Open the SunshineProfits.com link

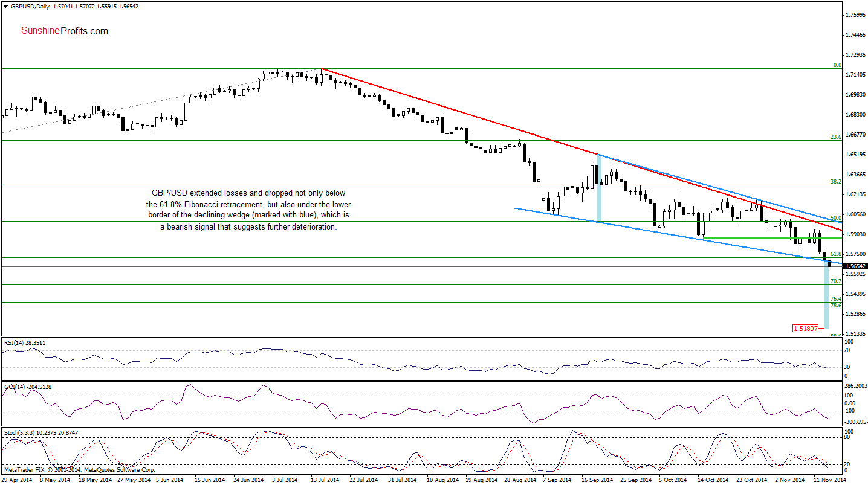65,31
